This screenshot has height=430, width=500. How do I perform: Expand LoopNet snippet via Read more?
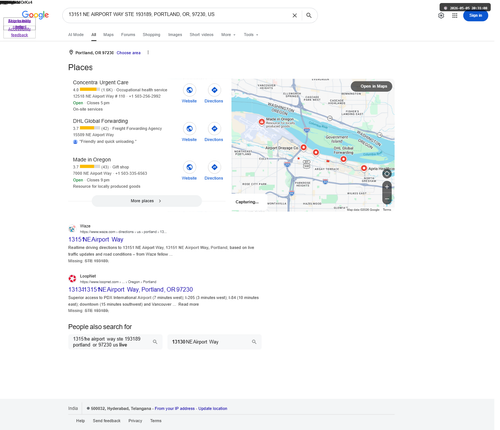point(188,304)
